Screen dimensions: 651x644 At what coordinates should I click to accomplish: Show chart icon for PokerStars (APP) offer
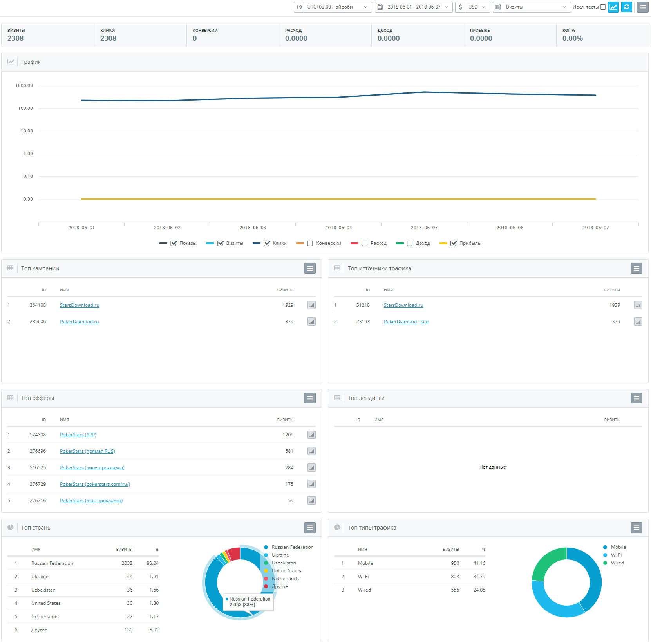311,435
